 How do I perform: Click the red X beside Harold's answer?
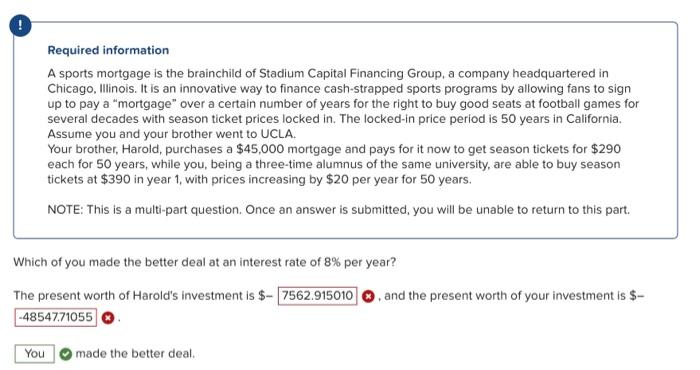pos(368,296)
